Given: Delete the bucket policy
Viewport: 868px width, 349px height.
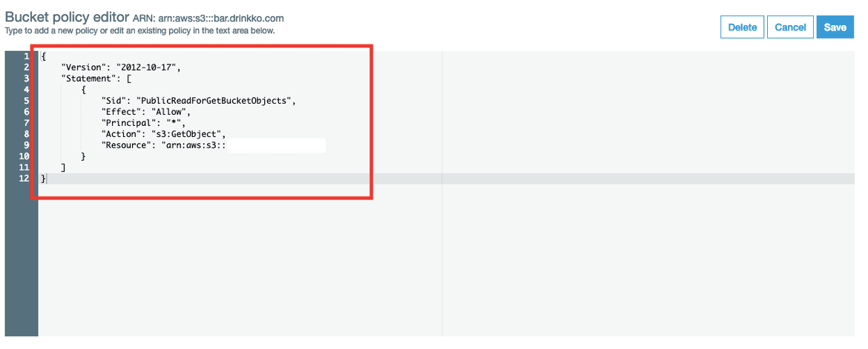Looking at the screenshot, I should (x=743, y=27).
